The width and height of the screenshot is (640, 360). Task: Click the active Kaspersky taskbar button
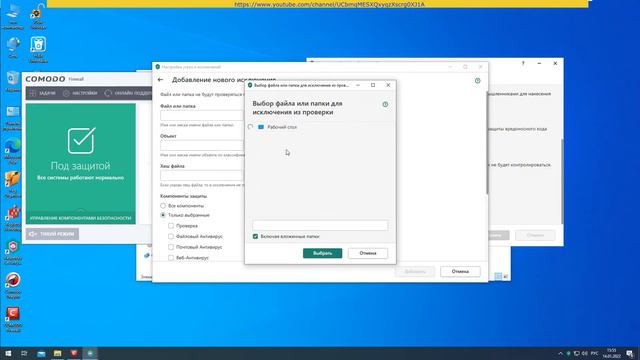click(x=90, y=353)
